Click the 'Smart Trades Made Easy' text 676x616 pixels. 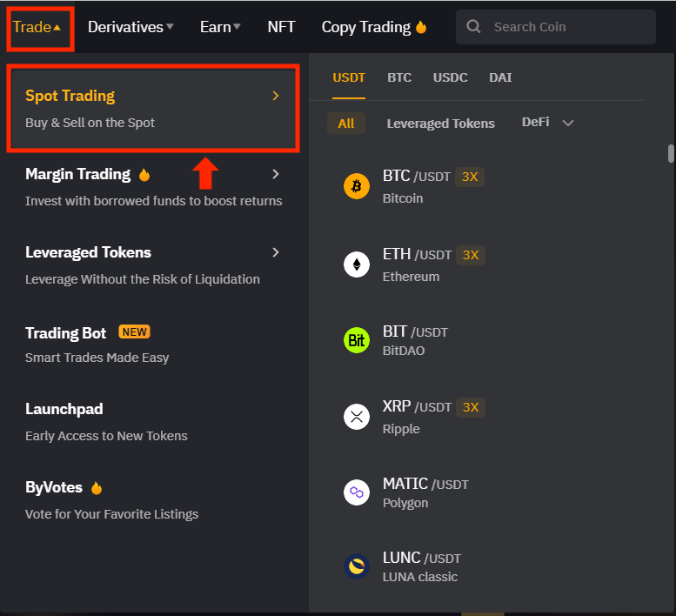click(97, 358)
